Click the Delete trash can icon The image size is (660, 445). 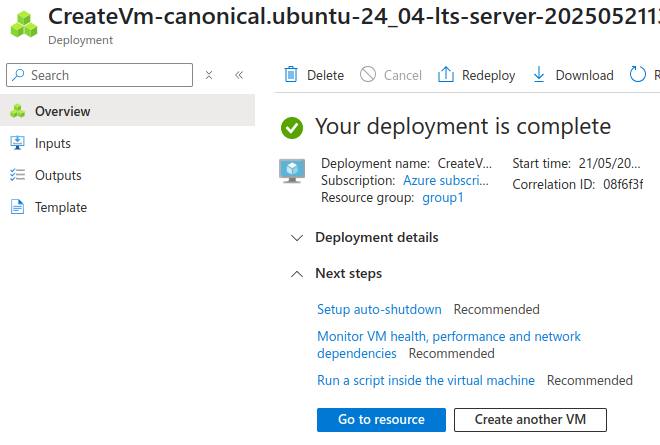point(291,75)
